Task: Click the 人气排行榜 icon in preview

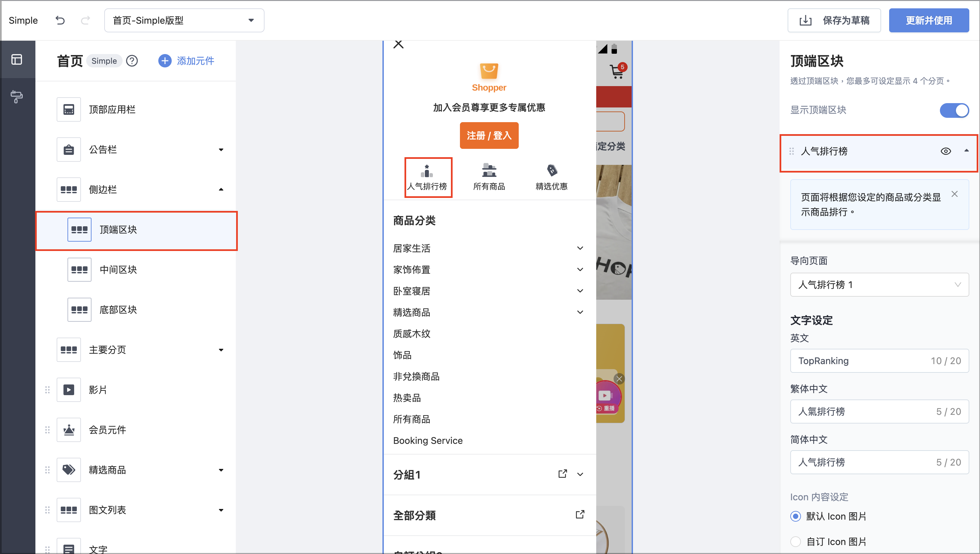Action: point(427,171)
